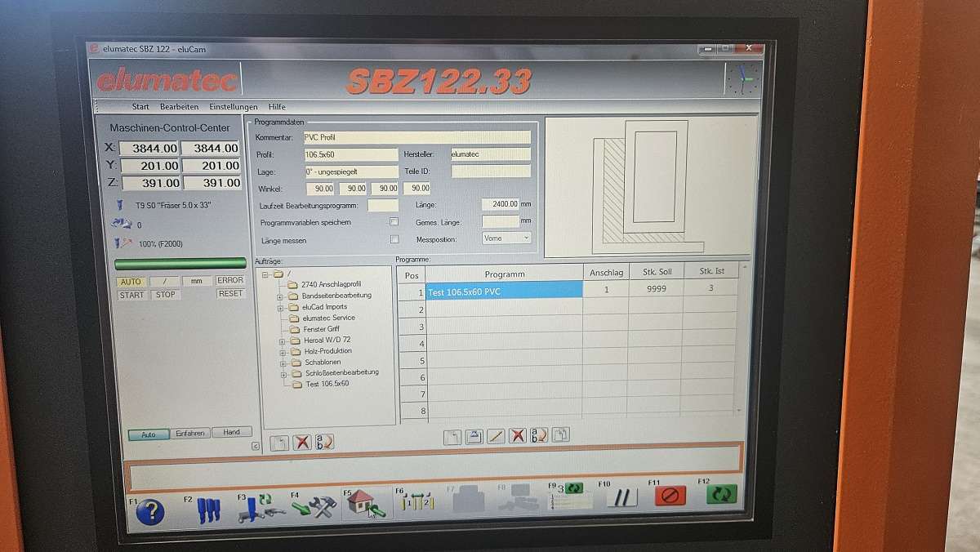
Task: Open the Messposition dropdown
Action: [506, 238]
